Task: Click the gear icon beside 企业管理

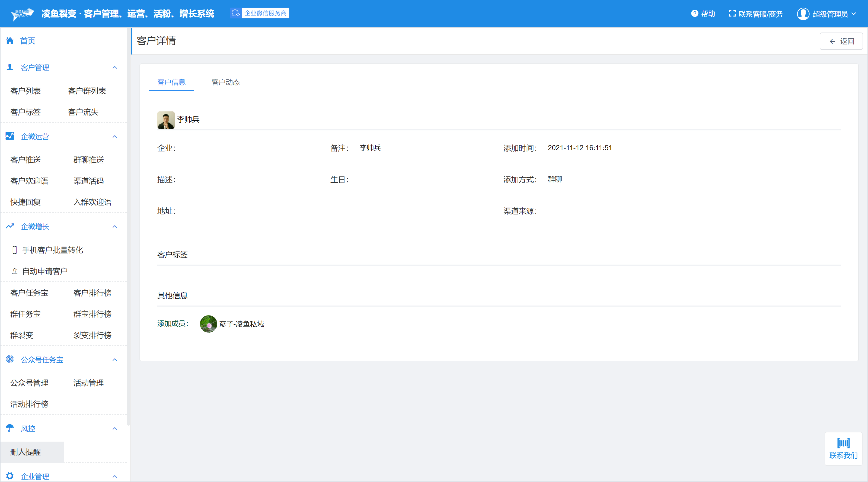Action: pyautogui.click(x=10, y=475)
